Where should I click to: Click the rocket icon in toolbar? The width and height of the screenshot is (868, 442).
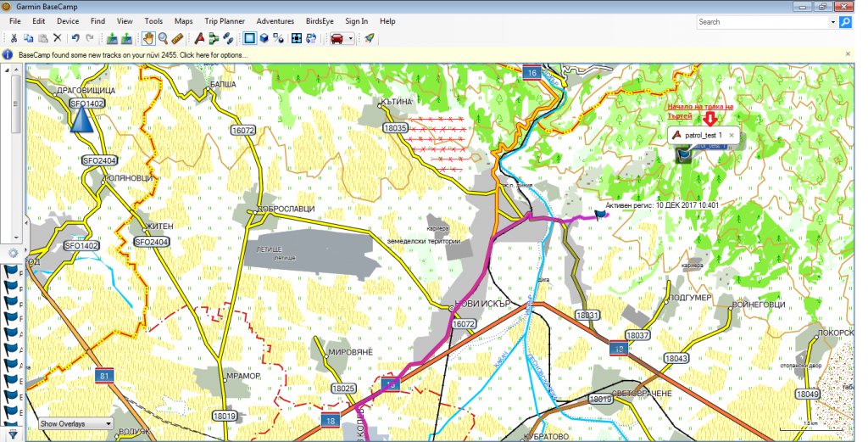click(x=370, y=38)
